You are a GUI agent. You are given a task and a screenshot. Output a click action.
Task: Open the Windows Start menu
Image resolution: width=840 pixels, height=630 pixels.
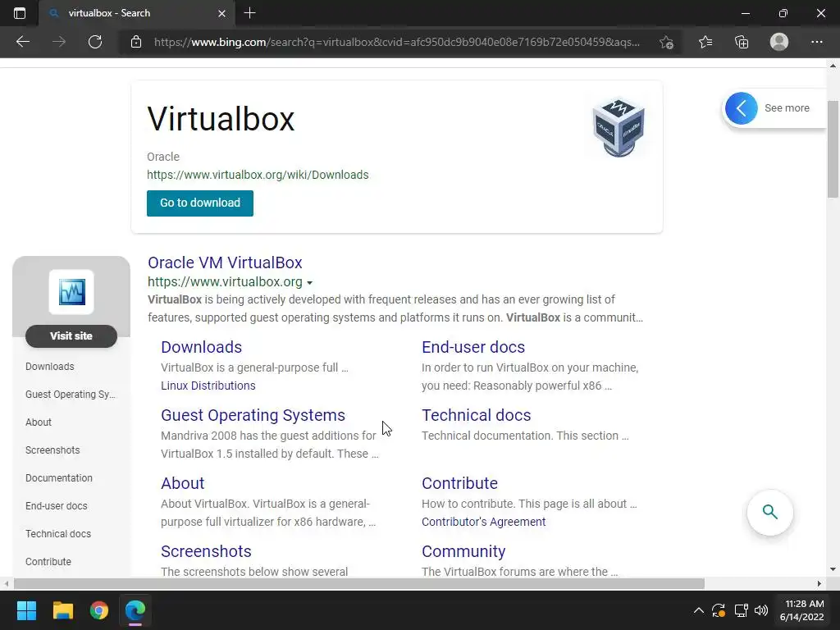26,610
